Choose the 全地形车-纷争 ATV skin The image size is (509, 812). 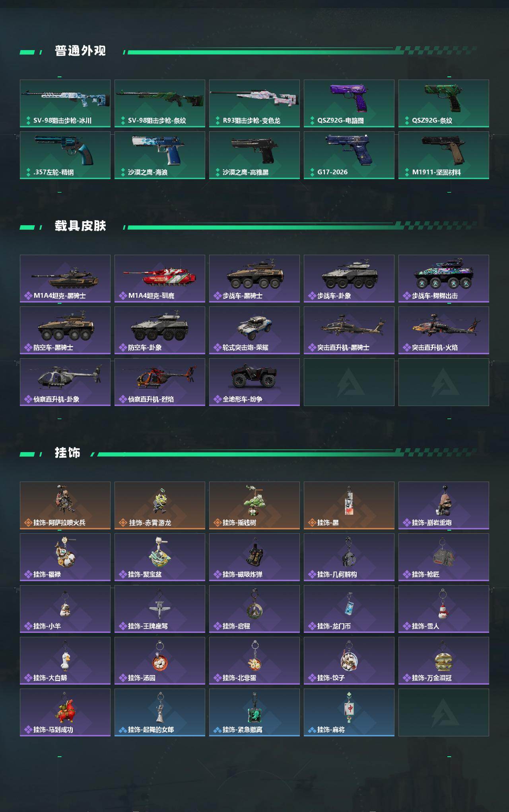[x=254, y=382]
